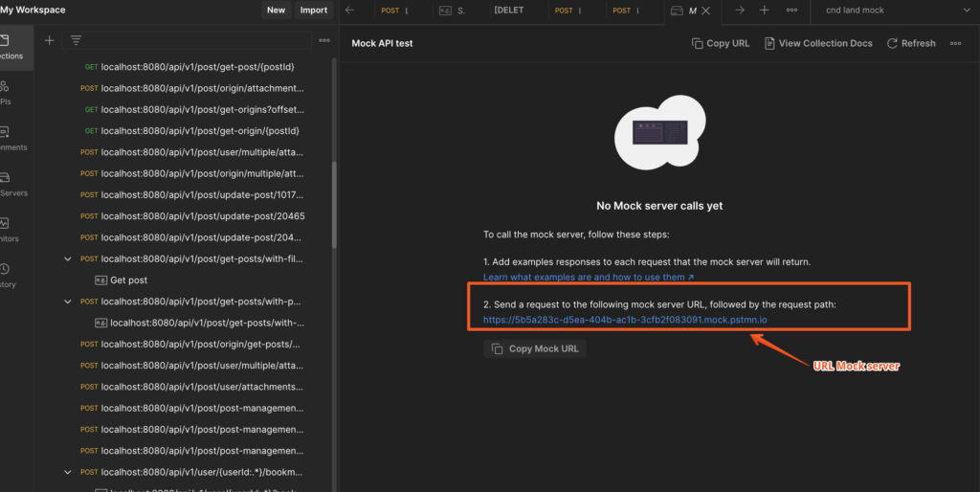This screenshot has height=492, width=980.
Task: Click the filter icon in the sidebar
Action: 76,40
